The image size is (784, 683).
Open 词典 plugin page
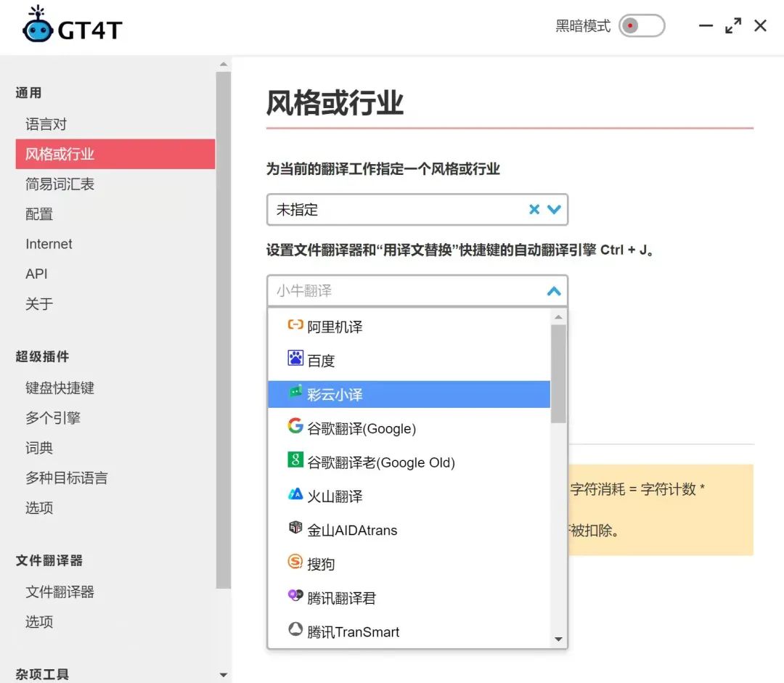point(115,448)
